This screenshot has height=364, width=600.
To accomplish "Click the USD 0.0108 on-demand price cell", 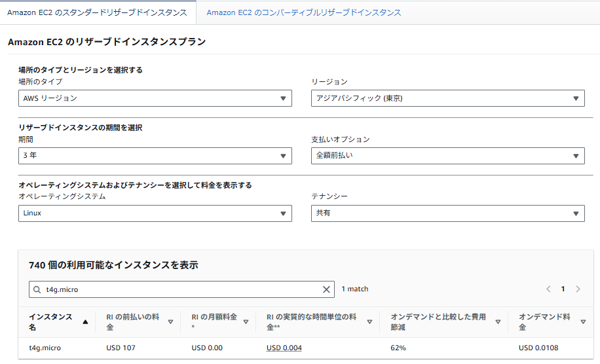I will pyautogui.click(x=538, y=348).
